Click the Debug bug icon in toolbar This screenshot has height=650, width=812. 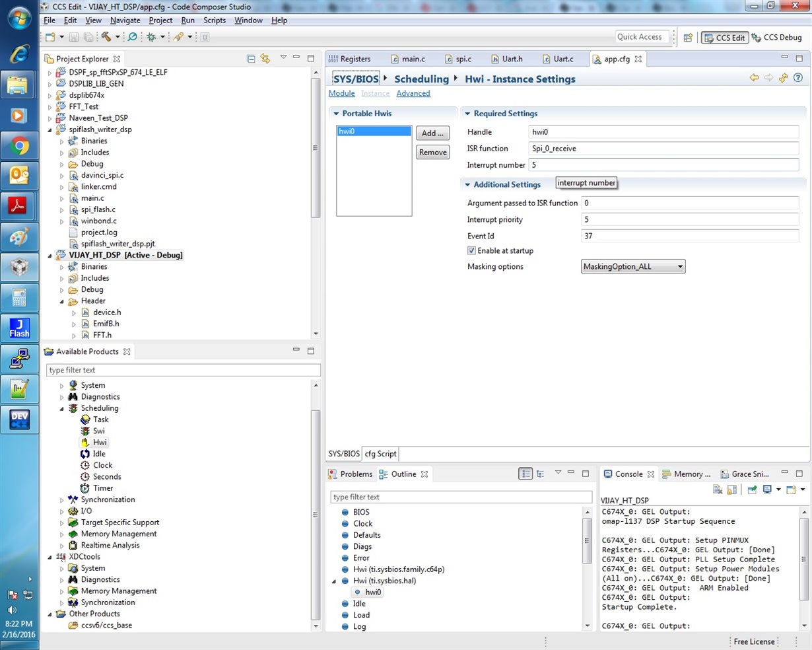[x=151, y=38]
